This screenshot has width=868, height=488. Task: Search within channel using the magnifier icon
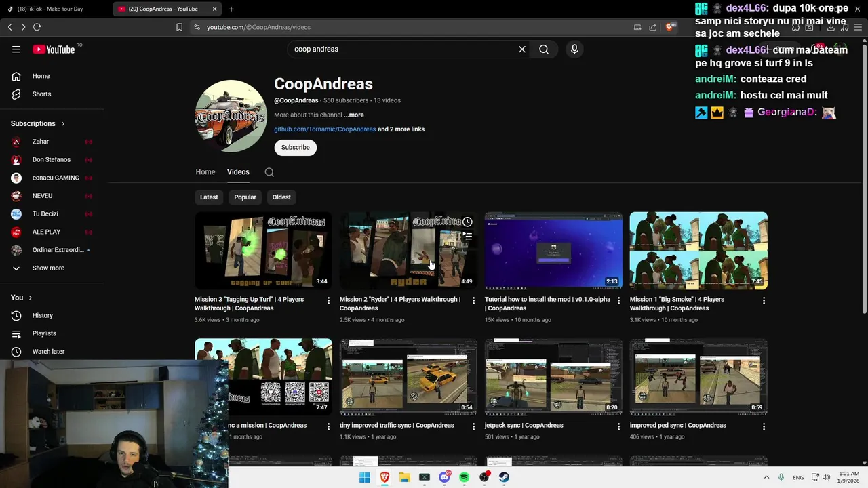(x=269, y=172)
